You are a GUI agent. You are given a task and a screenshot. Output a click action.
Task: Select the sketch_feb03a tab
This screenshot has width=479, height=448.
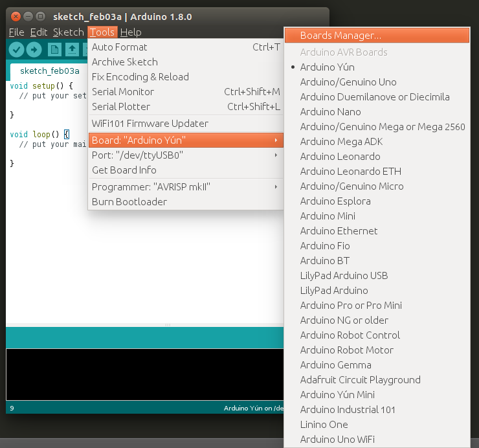tap(49, 71)
